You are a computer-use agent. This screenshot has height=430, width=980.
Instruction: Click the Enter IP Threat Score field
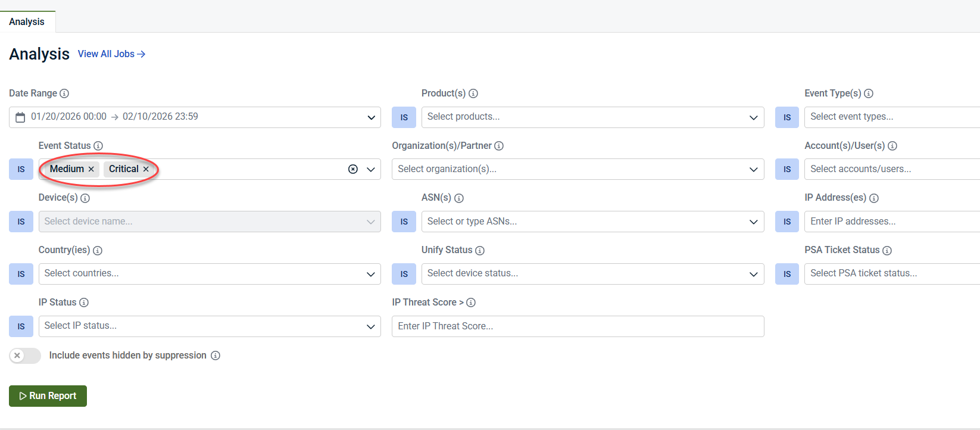pos(578,326)
